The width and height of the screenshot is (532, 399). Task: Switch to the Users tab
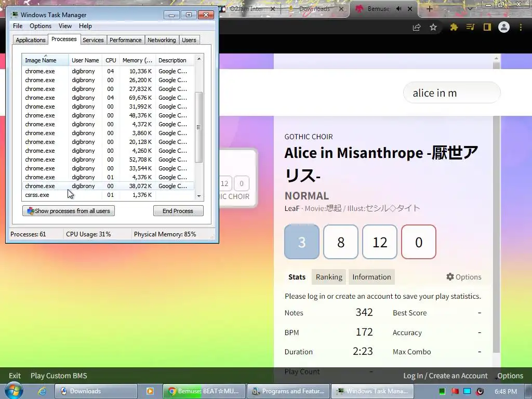point(189,40)
